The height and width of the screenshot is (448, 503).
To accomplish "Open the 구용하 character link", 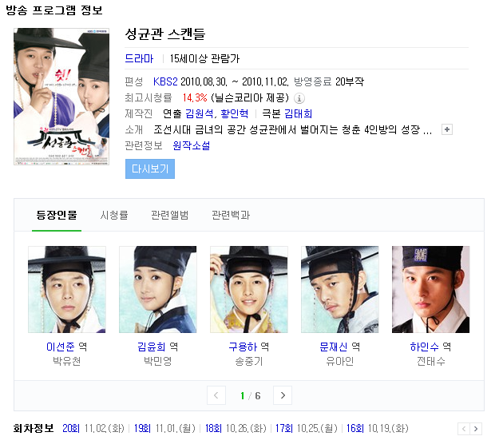I will 243,347.
